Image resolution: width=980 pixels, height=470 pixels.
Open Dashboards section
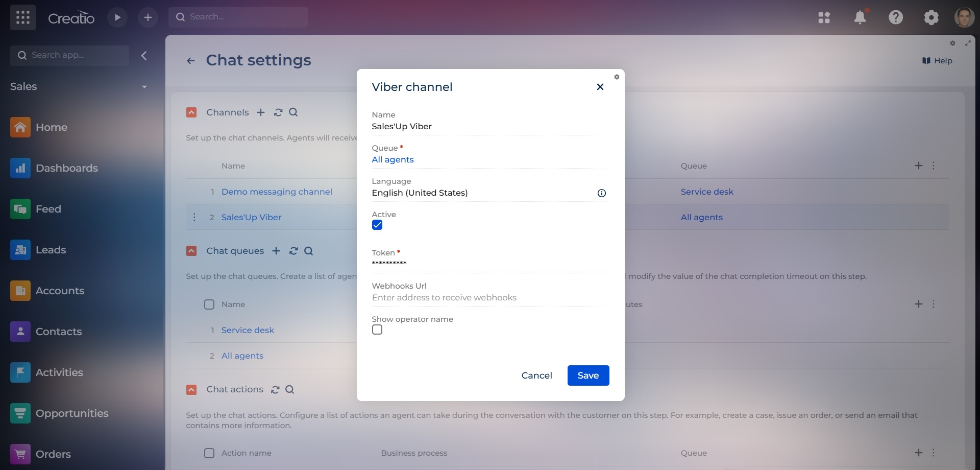point(54,168)
